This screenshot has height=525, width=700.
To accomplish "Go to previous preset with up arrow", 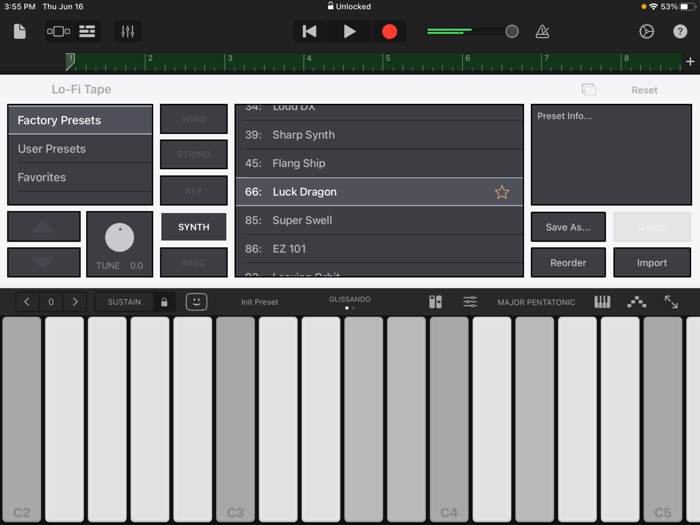I will 44,227.
